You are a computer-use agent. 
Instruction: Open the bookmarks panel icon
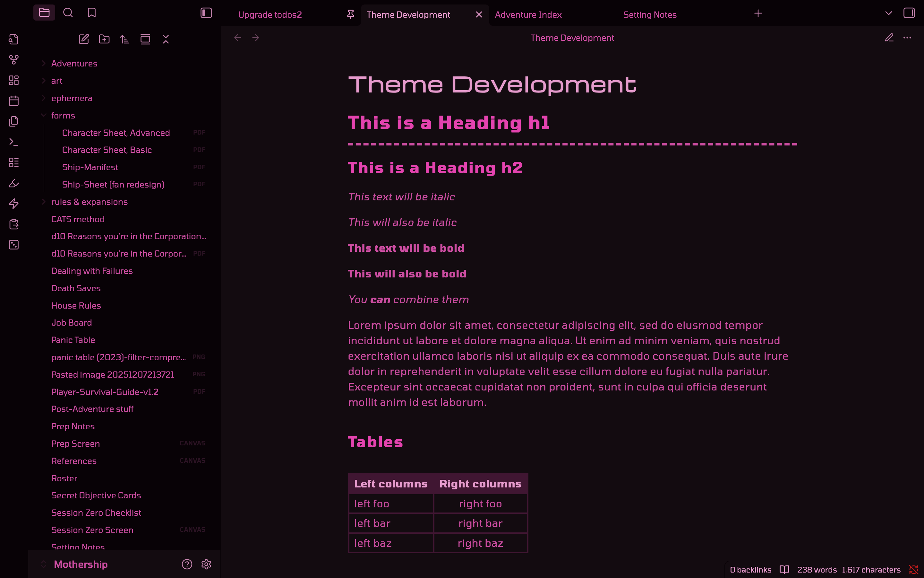pos(92,13)
